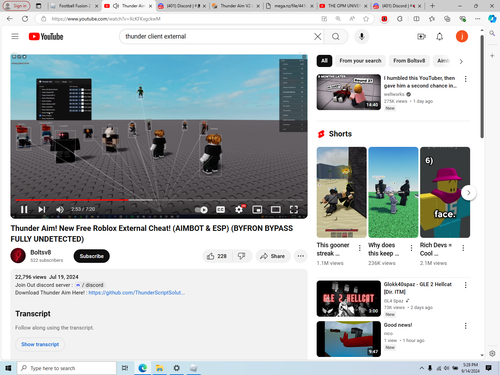This screenshot has height=375, width=500.
Task: Toggle closed captions CC button
Action: 220,209
